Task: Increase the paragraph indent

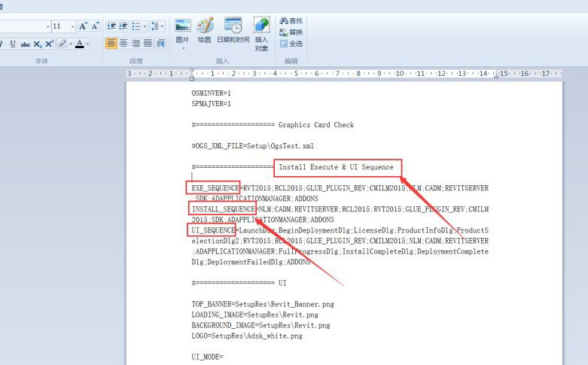Action: 123,26
